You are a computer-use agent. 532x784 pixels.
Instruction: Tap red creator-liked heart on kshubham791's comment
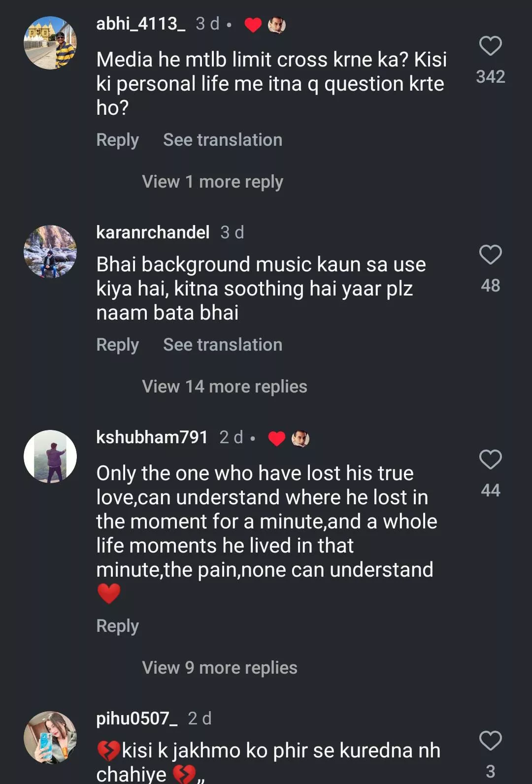[276, 438]
